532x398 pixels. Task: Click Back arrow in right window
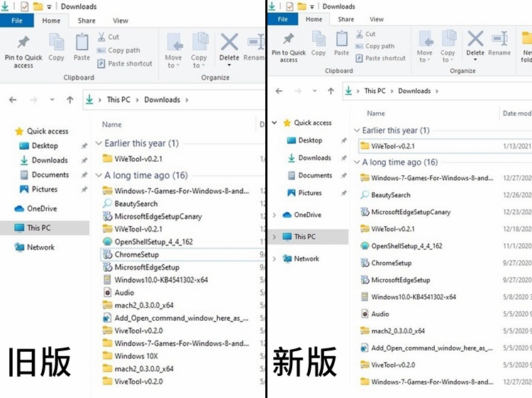[x=279, y=91]
